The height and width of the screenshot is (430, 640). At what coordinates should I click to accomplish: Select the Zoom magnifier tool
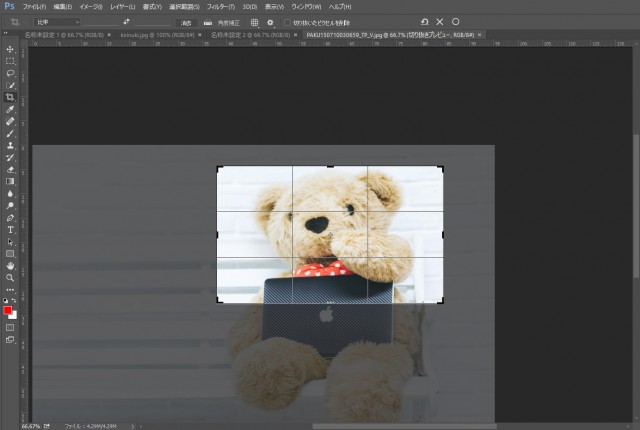10,277
